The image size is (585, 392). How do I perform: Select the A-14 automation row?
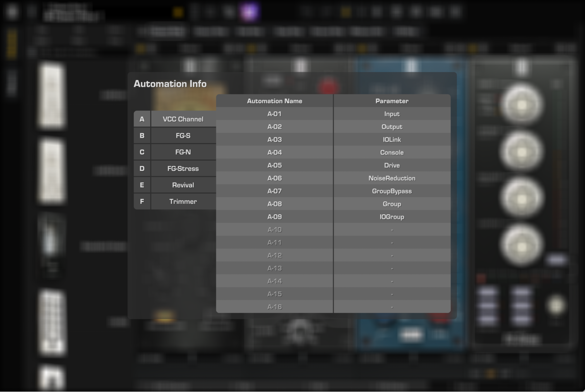[x=333, y=281]
